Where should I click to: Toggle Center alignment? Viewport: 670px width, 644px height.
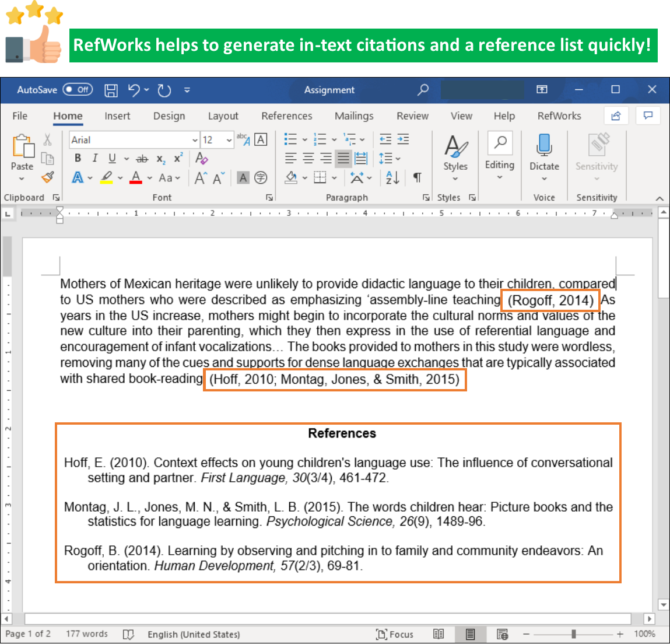coord(308,159)
